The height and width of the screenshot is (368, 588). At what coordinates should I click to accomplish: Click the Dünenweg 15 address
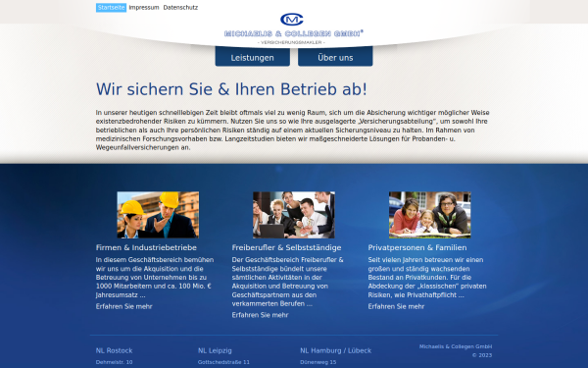click(318, 362)
